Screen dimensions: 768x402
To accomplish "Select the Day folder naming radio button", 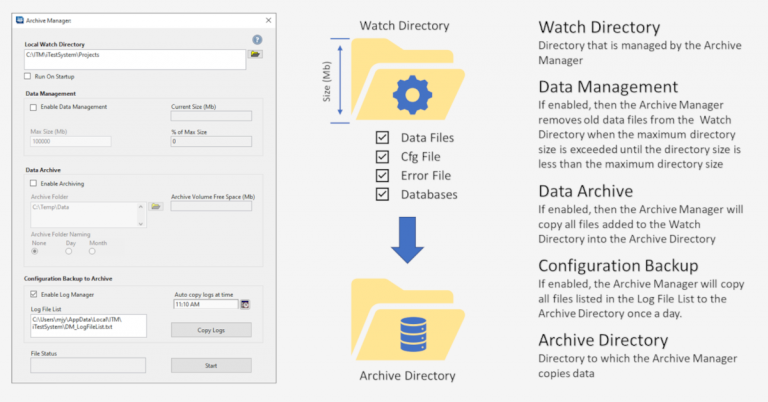I will point(69,252).
